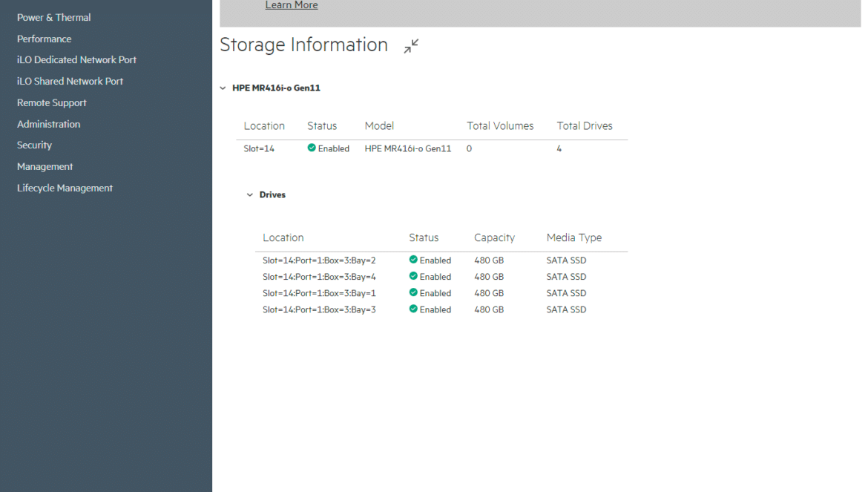The image size is (868, 492).
Task: Click the Slot=14 controller Enabled status icon
Action: click(x=312, y=148)
